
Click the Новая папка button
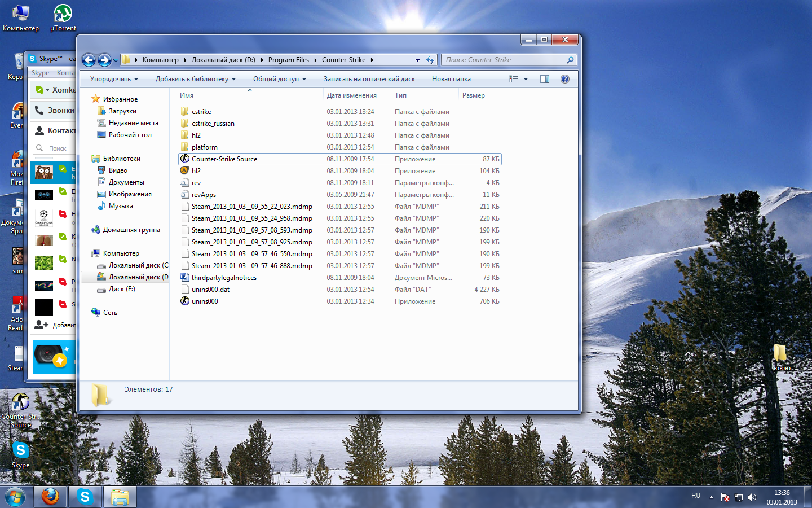451,79
